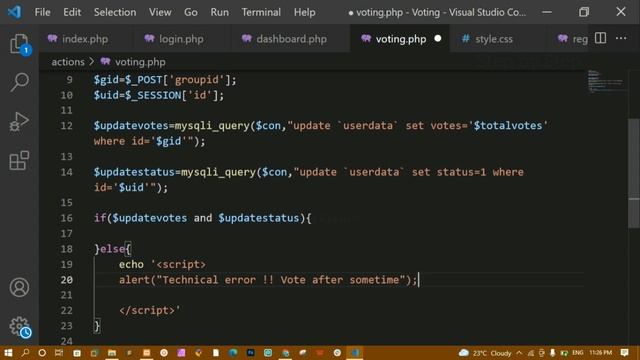
Task: Click the ENG language indicator
Action: [x=578, y=353]
